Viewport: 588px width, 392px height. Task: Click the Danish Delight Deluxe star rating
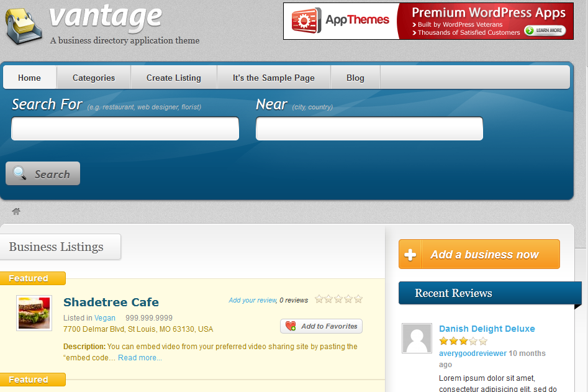click(x=463, y=341)
